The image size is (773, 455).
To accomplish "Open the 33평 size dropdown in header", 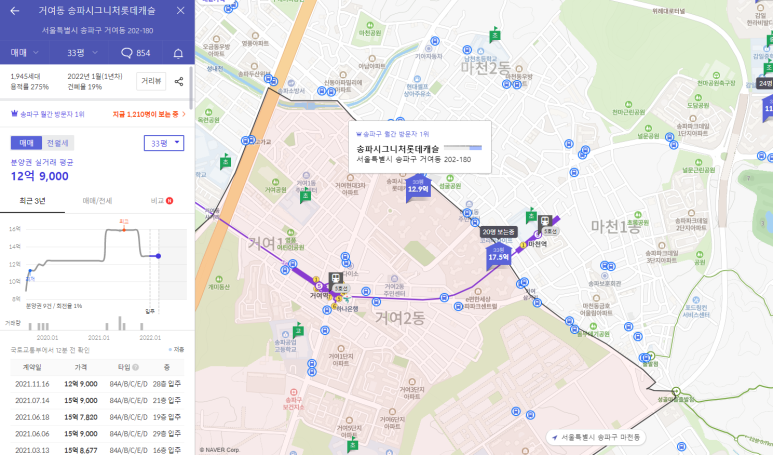I will pos(82,52).
